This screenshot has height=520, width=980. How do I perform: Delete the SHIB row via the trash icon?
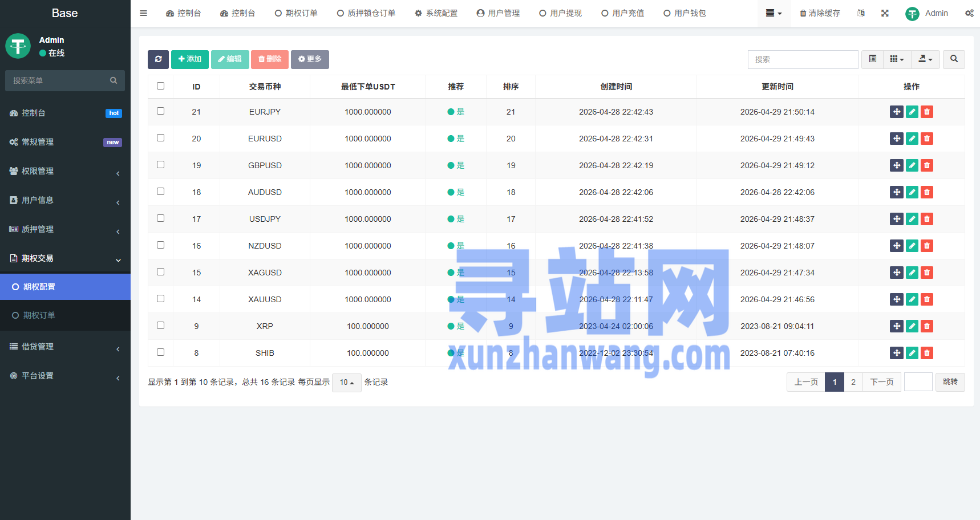927,353
